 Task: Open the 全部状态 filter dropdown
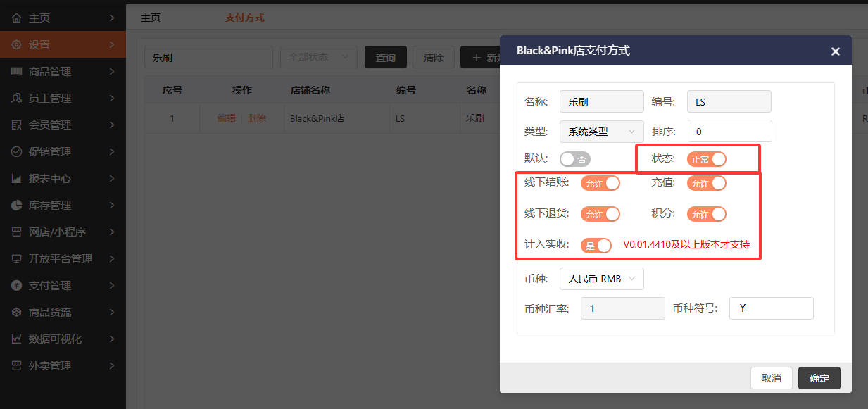(x=319, y=57)
